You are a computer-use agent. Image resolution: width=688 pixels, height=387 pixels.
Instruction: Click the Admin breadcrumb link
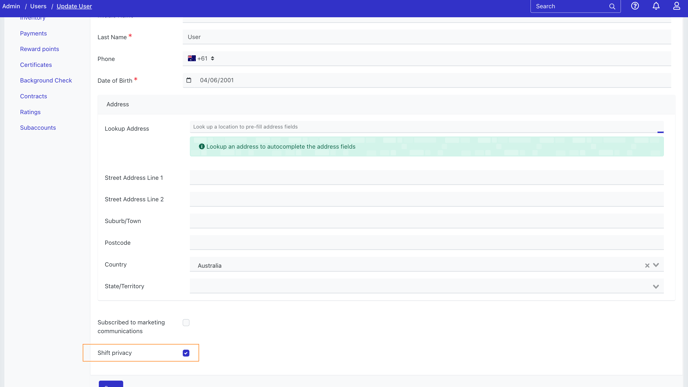tap(11, 6)
